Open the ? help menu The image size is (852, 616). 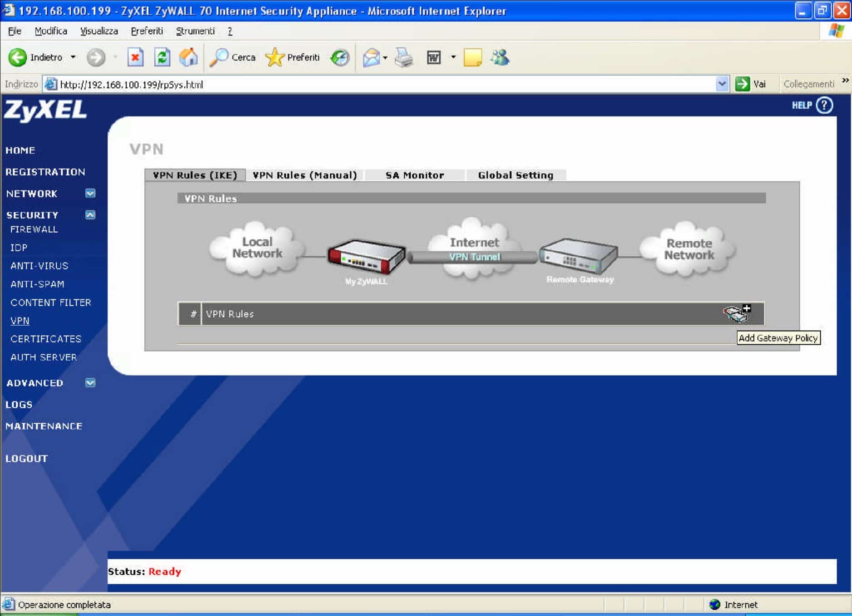click(x=230, y=31)
